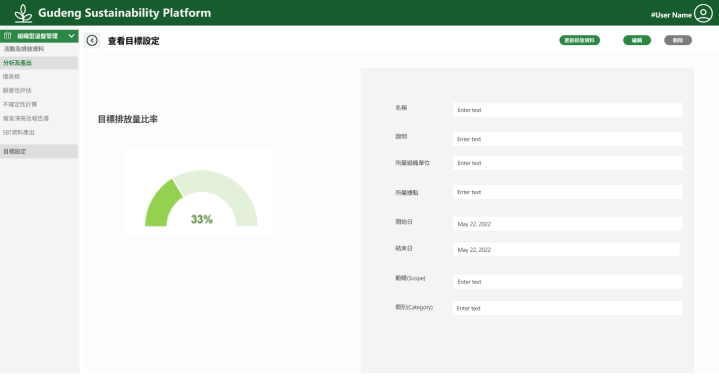The width and height of the screenshot is (719, 378).
Task: Select the 33% gauge chart
Action: point(201,198)
